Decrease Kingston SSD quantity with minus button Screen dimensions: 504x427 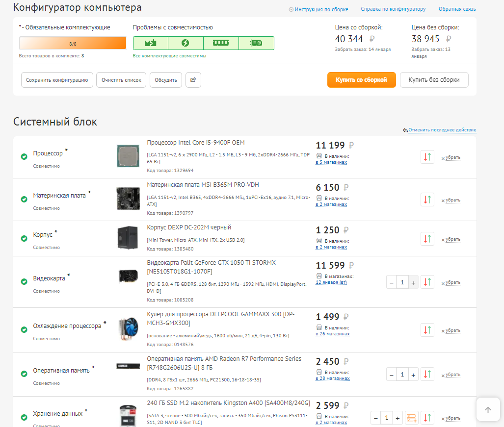tap(375, 418)
